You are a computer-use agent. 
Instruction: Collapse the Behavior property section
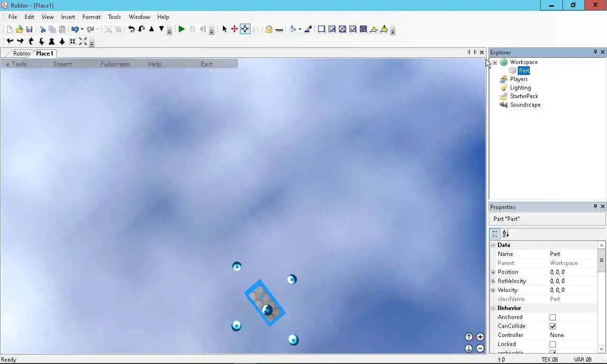[x=493, y=309]
